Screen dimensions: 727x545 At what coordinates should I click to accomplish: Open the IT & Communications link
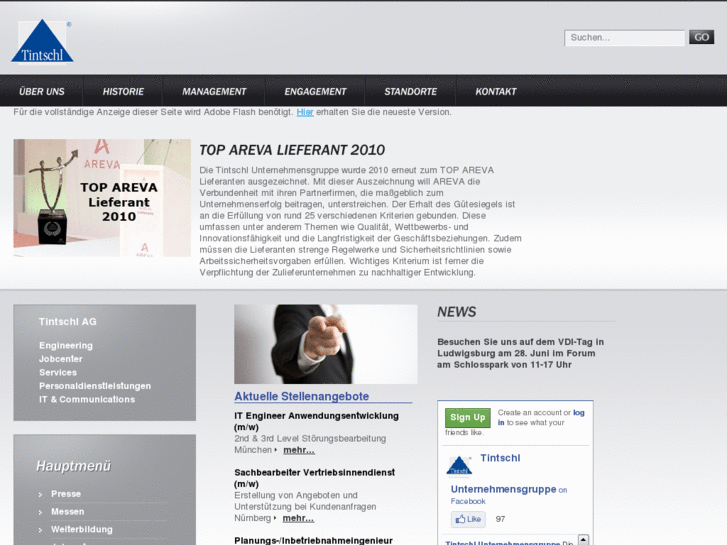(87, 399)
